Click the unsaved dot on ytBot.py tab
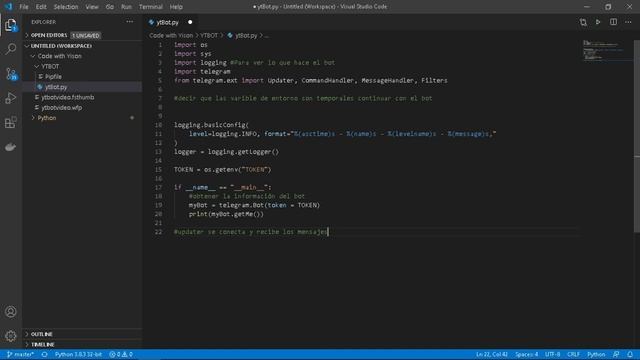The image size is (640, 360). [190, 22]
